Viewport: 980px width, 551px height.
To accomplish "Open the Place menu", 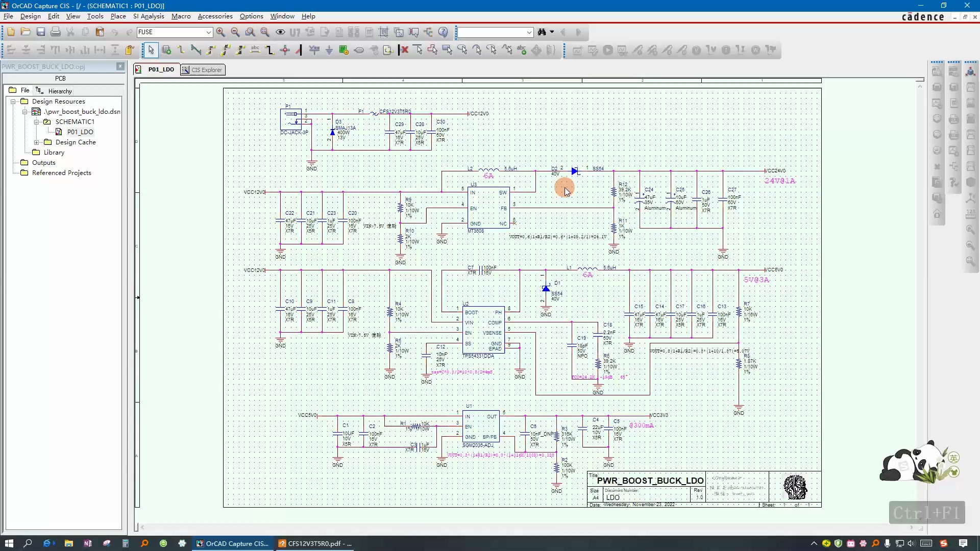I will click(x=118, y=16).
